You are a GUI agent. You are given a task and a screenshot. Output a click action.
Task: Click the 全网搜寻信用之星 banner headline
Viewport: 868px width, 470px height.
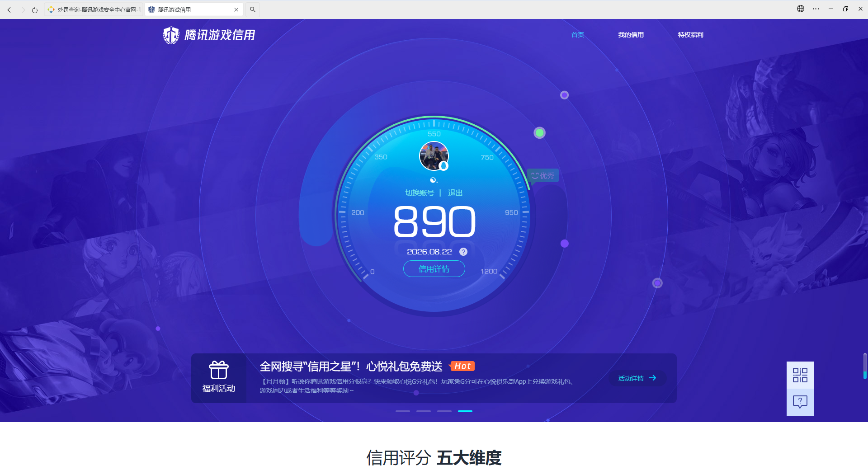351,366
